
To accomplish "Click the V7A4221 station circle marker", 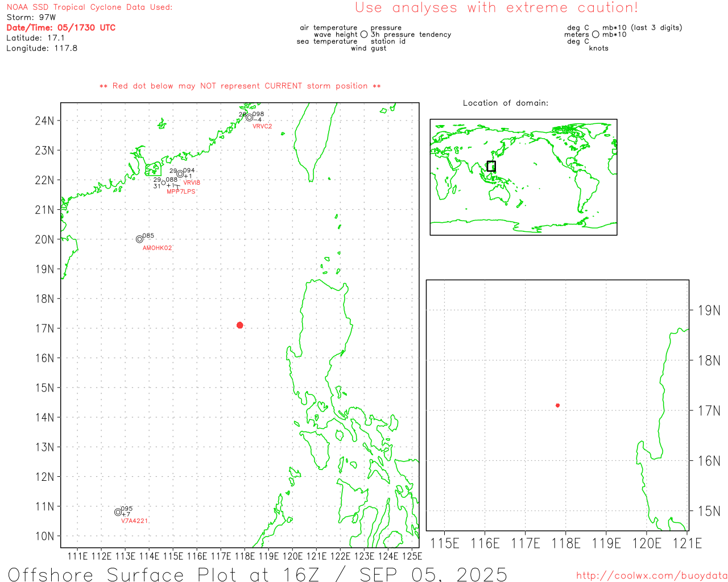I will tap(118, 512).
